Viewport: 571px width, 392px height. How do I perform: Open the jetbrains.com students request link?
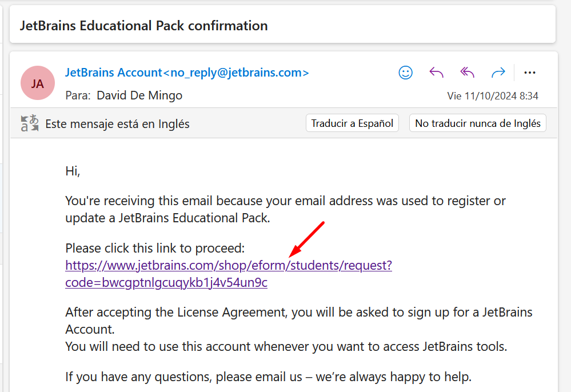[229, 265]
